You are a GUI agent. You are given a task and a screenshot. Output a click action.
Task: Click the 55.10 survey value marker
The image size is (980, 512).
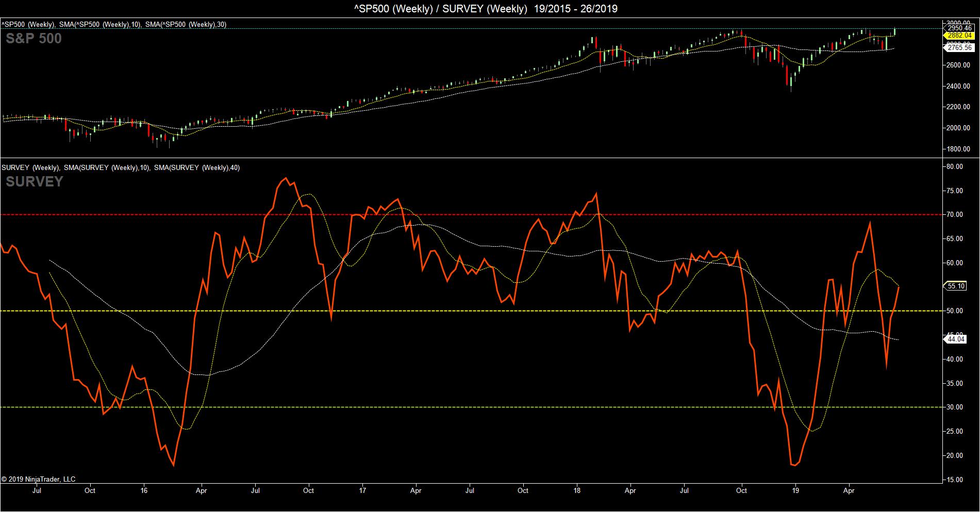[x=956, y=286]
